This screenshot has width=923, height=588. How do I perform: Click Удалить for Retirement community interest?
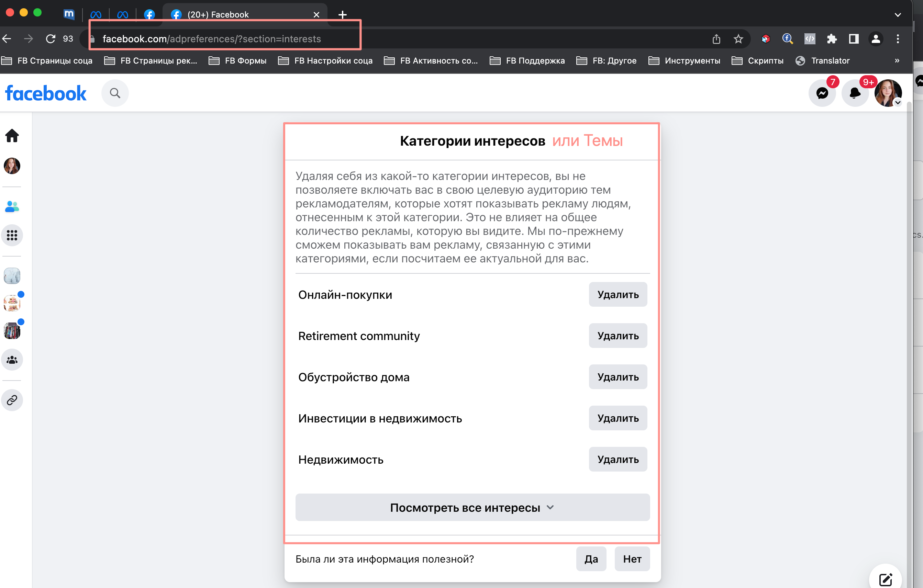(x=616, y=336)
